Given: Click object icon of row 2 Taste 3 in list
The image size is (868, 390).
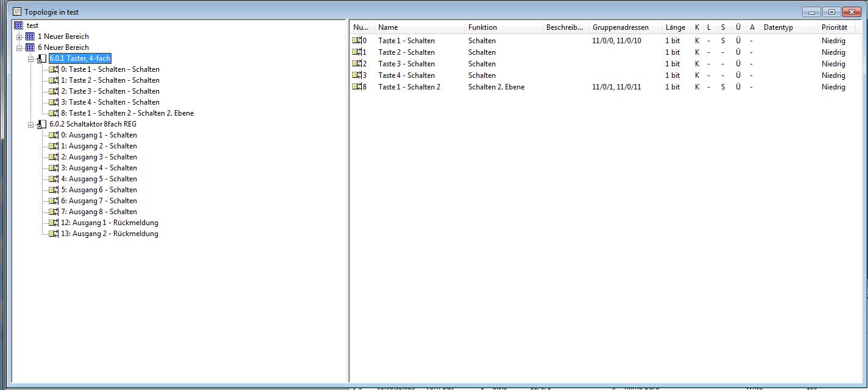Looking at the screenshot, I should [357, 64].
